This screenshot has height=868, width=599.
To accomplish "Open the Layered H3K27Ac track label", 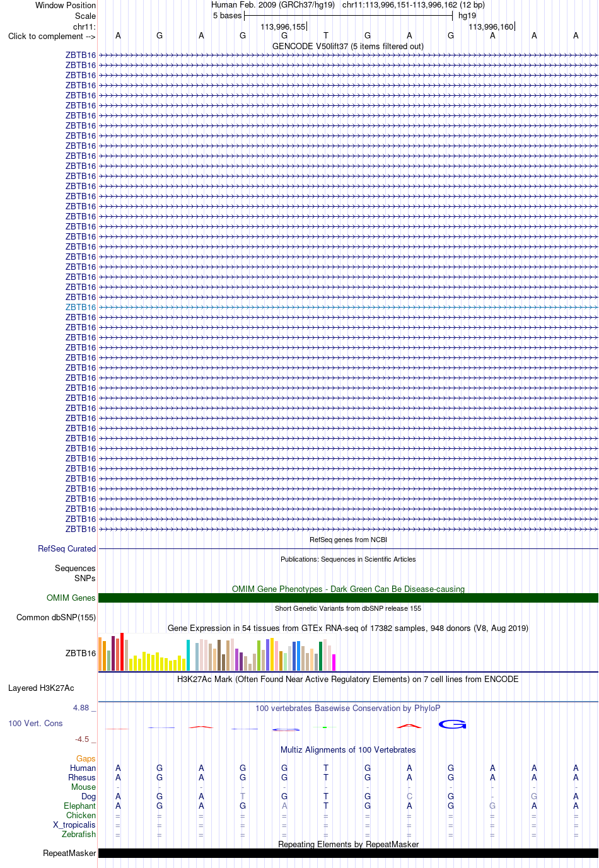I will click(41, 688).
